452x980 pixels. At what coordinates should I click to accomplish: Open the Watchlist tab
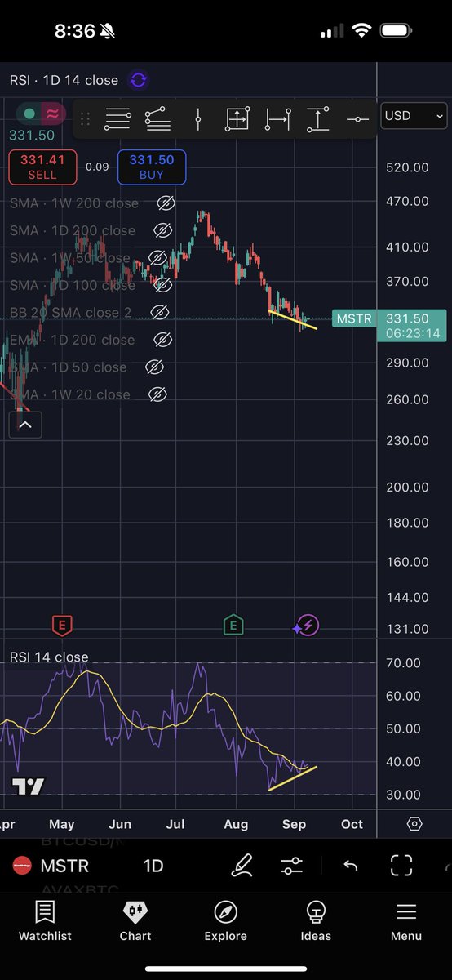click(45, 921)
